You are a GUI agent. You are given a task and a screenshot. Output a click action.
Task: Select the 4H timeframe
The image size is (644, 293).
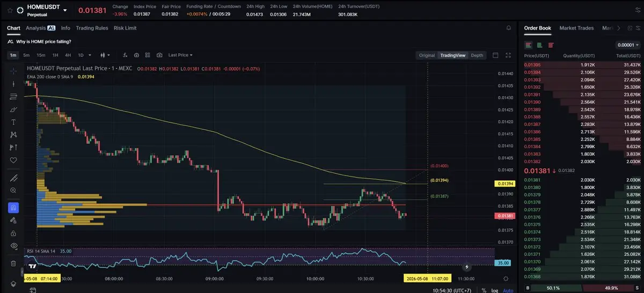(x=68, y=55)
